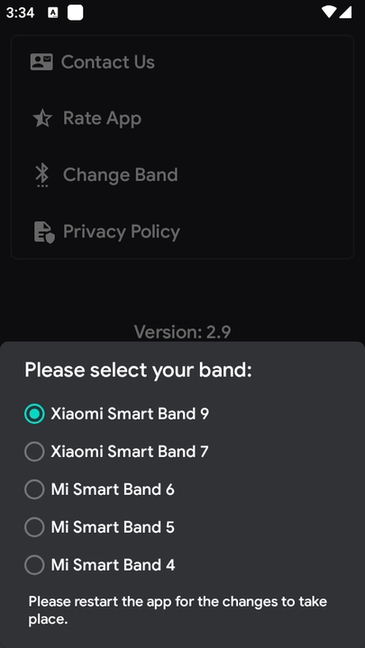The height and width of the screenshot is (648, 365).
Task: Open the Privacy Policy text link
Action: pyautogui.click(x=122, y=232)
